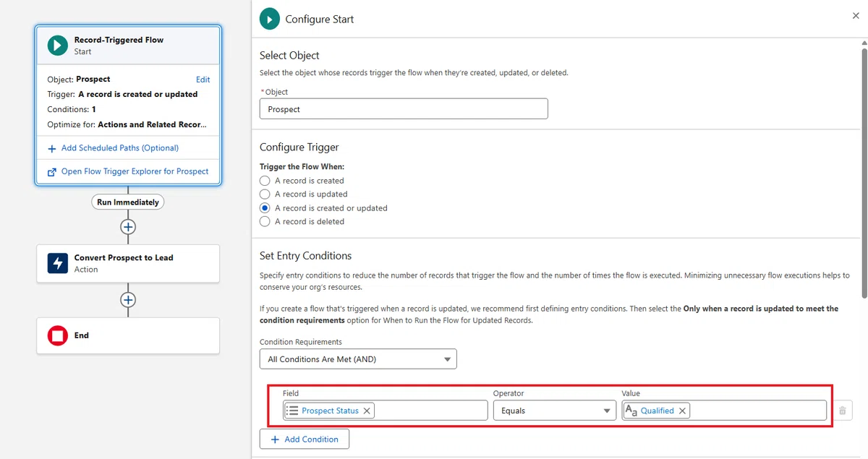Click the Configure Start header play icon
The image size is (868, 459).
click(x=270, y=19)
